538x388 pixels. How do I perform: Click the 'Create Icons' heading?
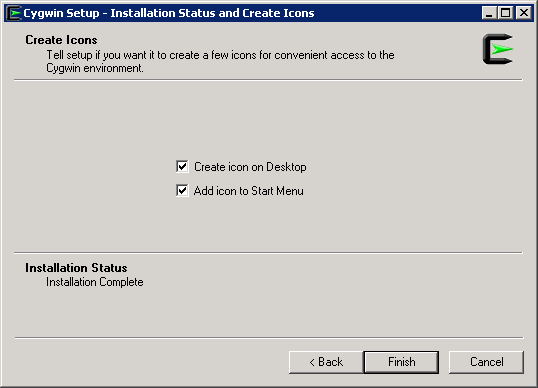[61, 40]
